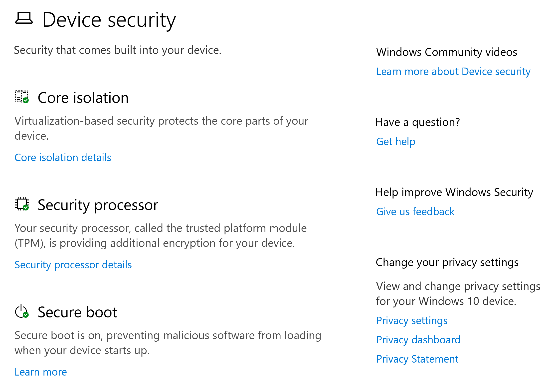View the Privacy Statement
Image resolution: width=549 pixels, height=392 pixels.
(x=417, y=359)
